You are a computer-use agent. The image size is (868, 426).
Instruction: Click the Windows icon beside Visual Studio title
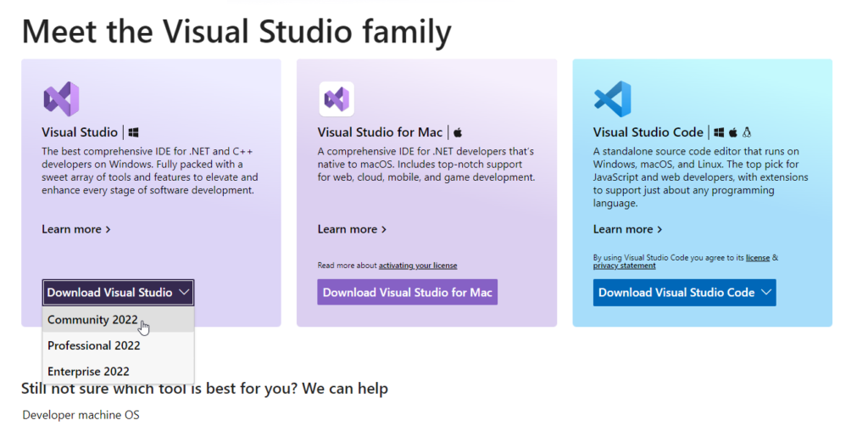pos(133,132)
